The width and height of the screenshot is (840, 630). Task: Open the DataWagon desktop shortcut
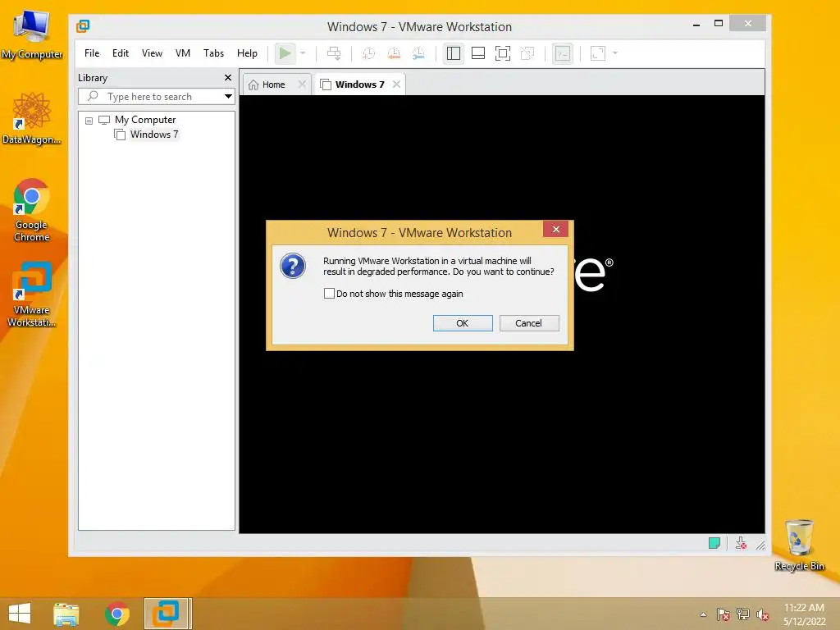click(32, 118)
